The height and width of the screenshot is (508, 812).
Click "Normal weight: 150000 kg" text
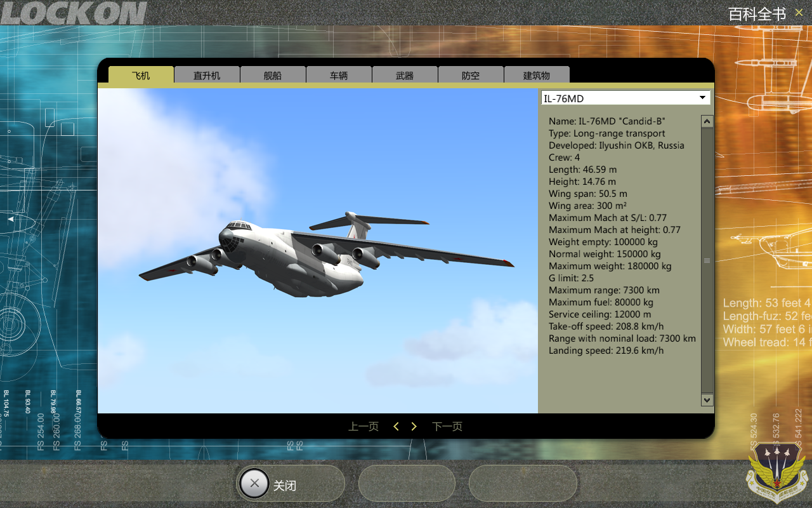(x=605, y=254)
